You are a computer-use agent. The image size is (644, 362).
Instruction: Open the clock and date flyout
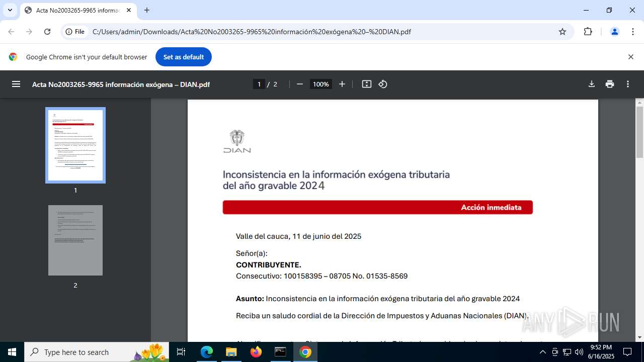[601, 352]
